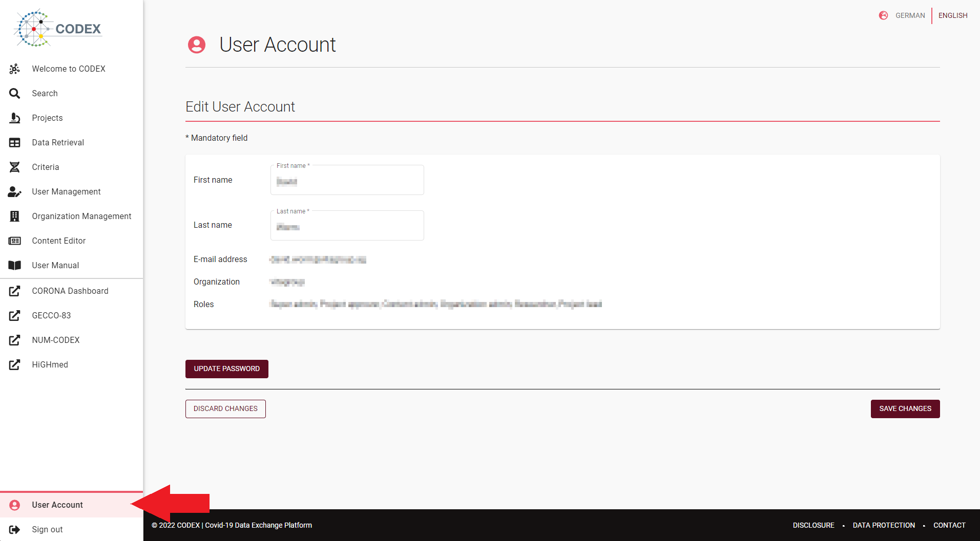Focus the First name input field
The height and width of the screenshot is (541, 980).
click(347, 180)
